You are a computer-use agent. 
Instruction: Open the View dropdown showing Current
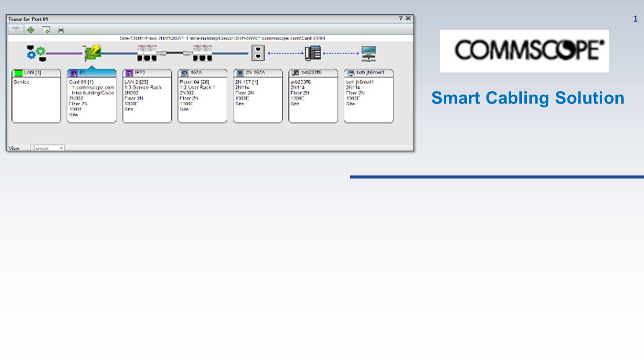click(48, 148)
